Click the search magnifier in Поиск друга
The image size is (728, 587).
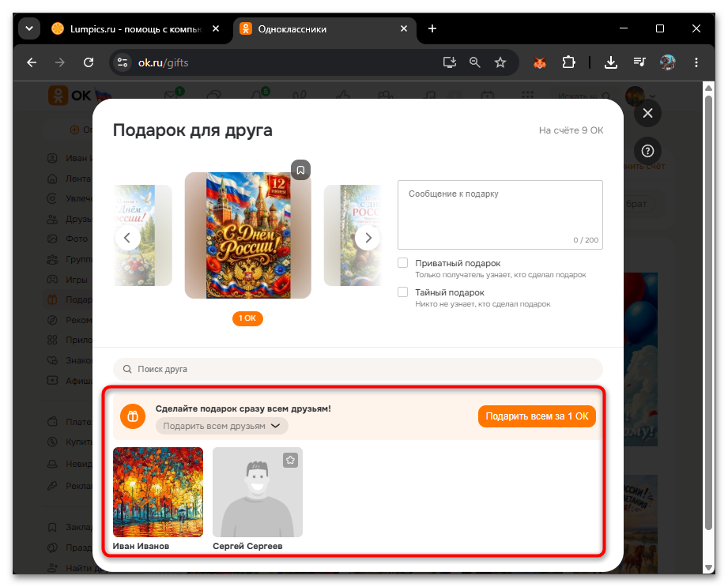pyautogui.click(x=126, y=369)
